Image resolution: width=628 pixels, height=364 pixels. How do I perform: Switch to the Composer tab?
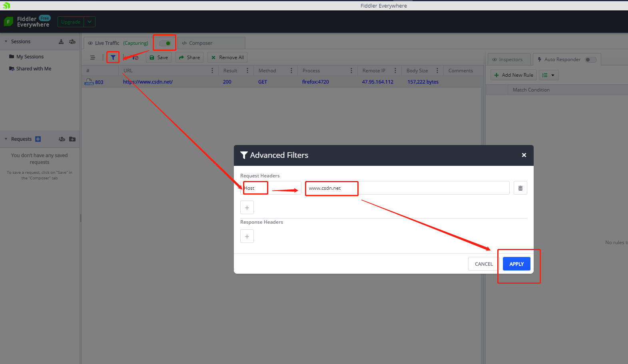pyautogui.click(x=211, y=43)
